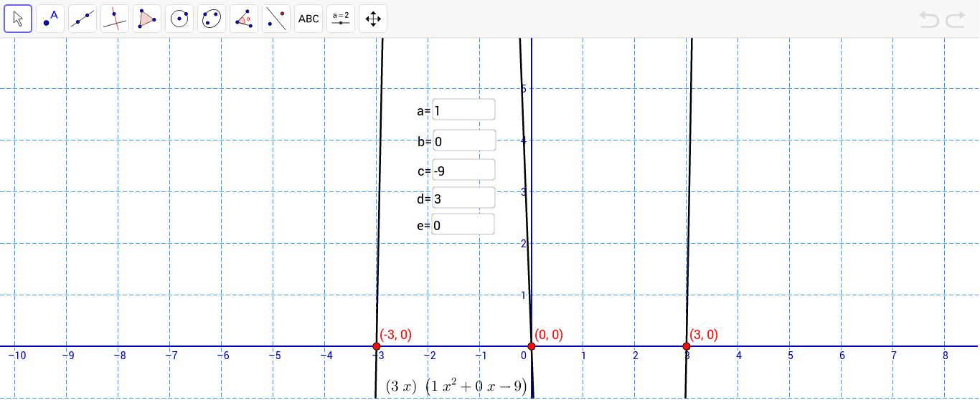Select the Circle with Center tool
This screenshot has width=980, height=400.
(x=179, y=19)
